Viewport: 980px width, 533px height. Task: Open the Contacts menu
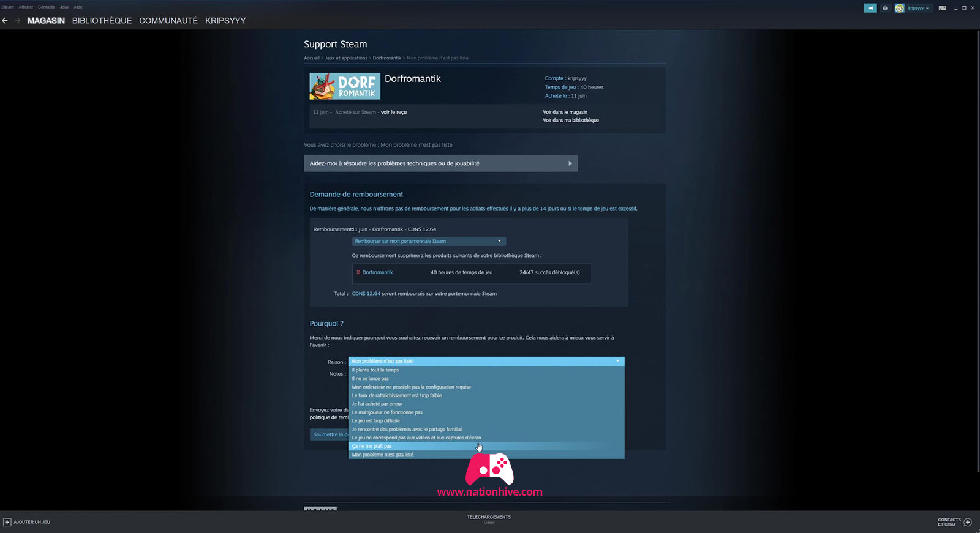47,7
